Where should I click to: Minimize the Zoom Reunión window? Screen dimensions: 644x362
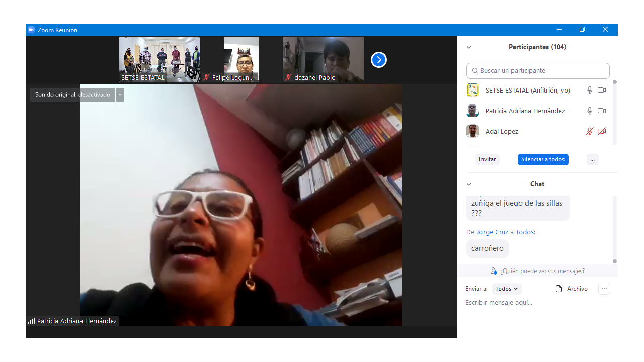559,30
